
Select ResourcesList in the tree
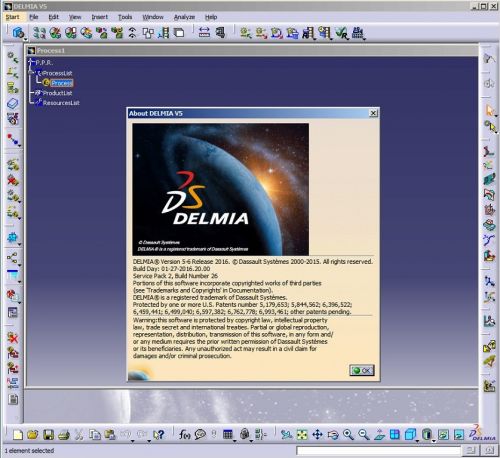(61, 103)
